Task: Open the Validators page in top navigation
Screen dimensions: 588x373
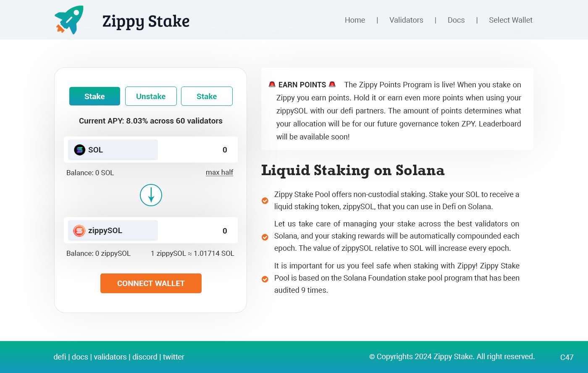Action: click(406, 20)
